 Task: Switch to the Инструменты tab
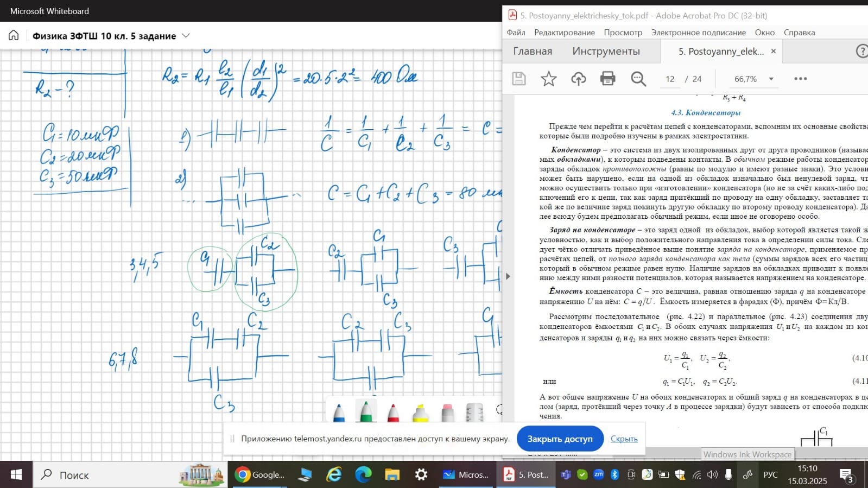click(606, 51)
